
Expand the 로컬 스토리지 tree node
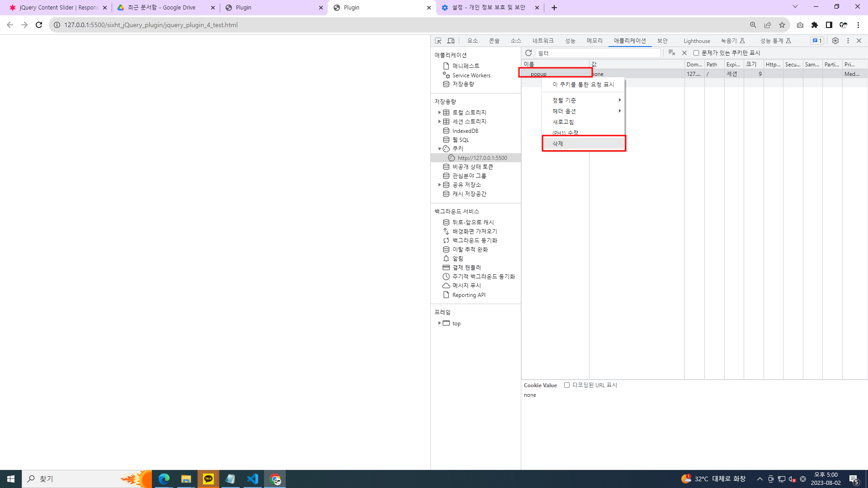(x=439, y=113)
